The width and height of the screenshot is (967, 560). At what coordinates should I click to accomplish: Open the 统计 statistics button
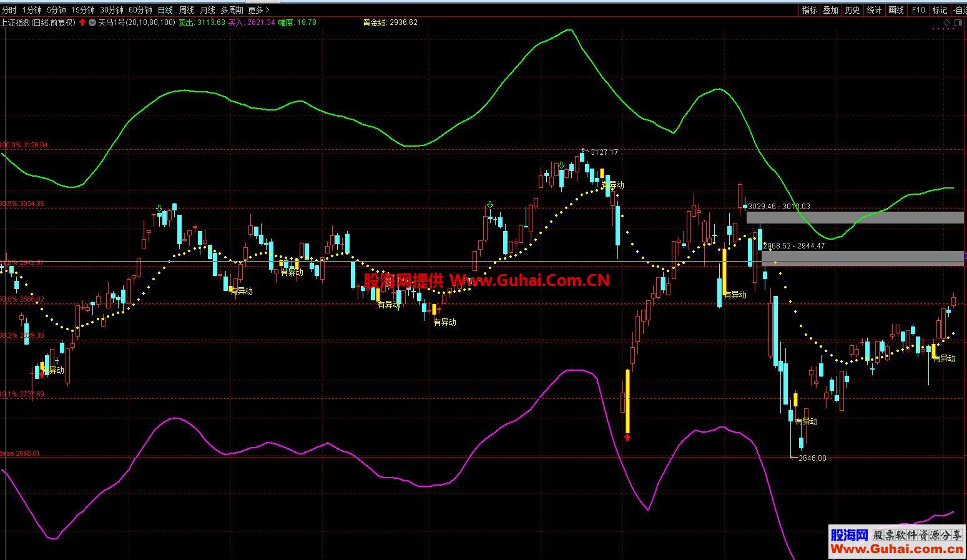(x=874, y=10)
